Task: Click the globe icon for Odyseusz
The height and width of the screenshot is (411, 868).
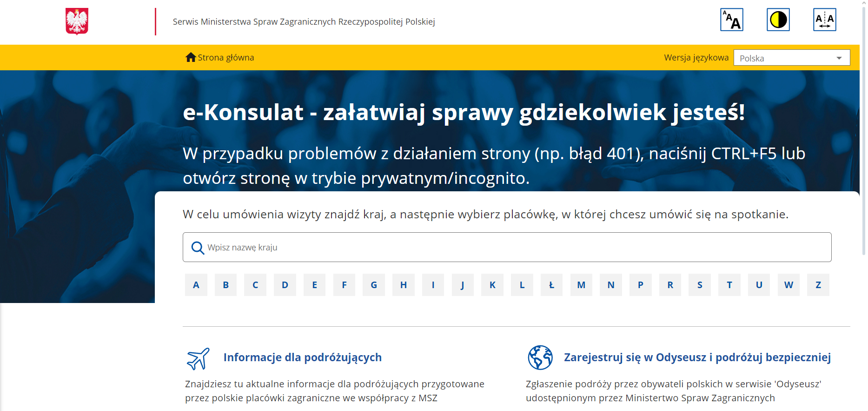Action: 540,357
